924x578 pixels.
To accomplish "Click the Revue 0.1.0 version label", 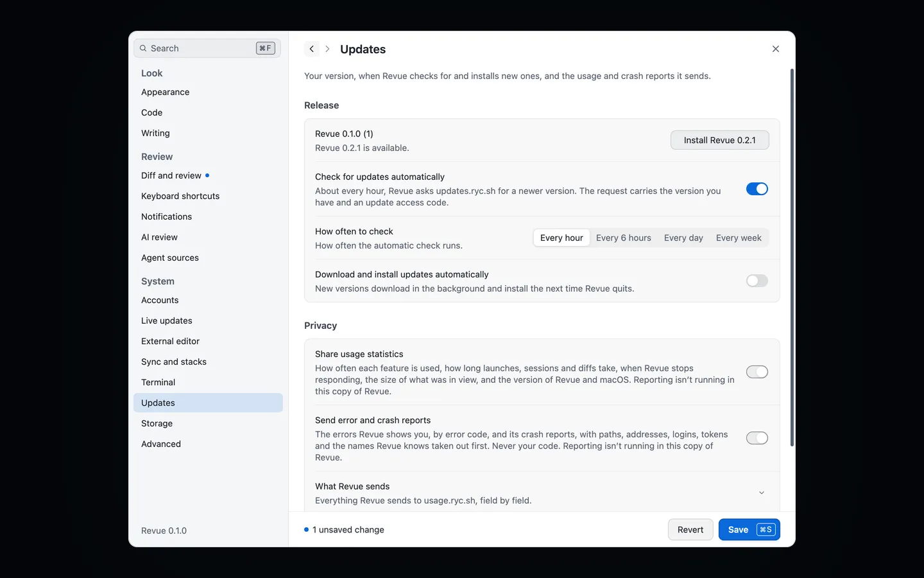I will 164,530.
